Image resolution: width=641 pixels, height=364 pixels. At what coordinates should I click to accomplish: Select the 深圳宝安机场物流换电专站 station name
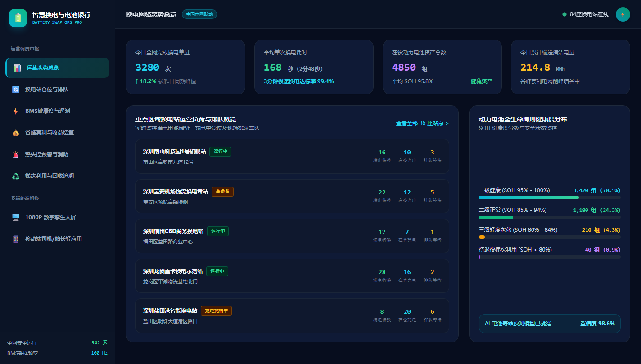pyautogui.click(x=176, y=192)
